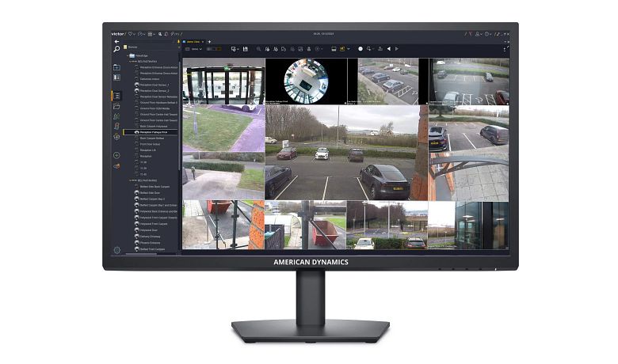Click the megaphone alerts icon in sidebar
Viewport: 618px width, 364px height.
116,166
